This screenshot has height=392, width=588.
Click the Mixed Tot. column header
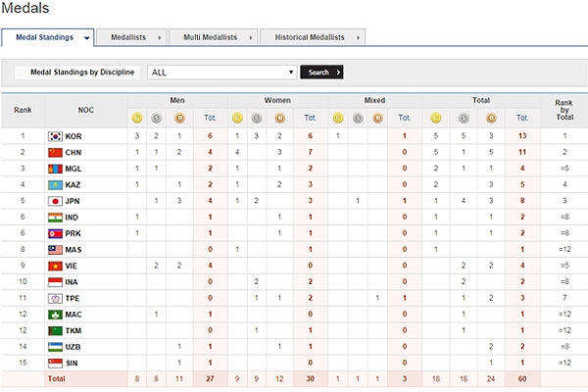[x=404, y=118]
